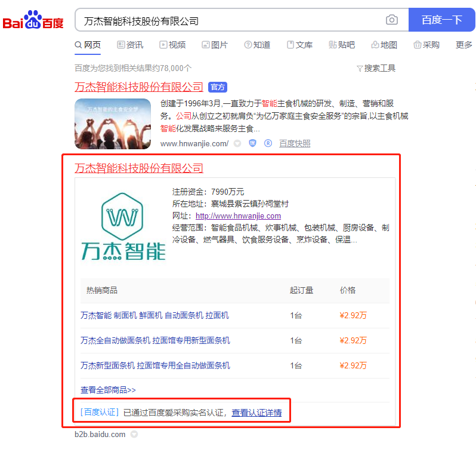
Task: Expand the 更多 menu
Action: 464,45
